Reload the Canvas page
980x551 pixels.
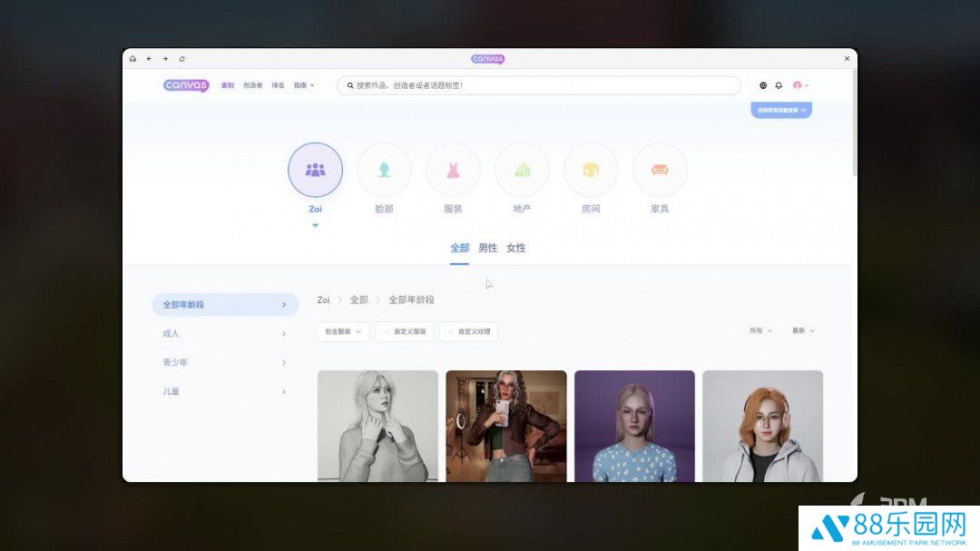[x=181, y=59]
